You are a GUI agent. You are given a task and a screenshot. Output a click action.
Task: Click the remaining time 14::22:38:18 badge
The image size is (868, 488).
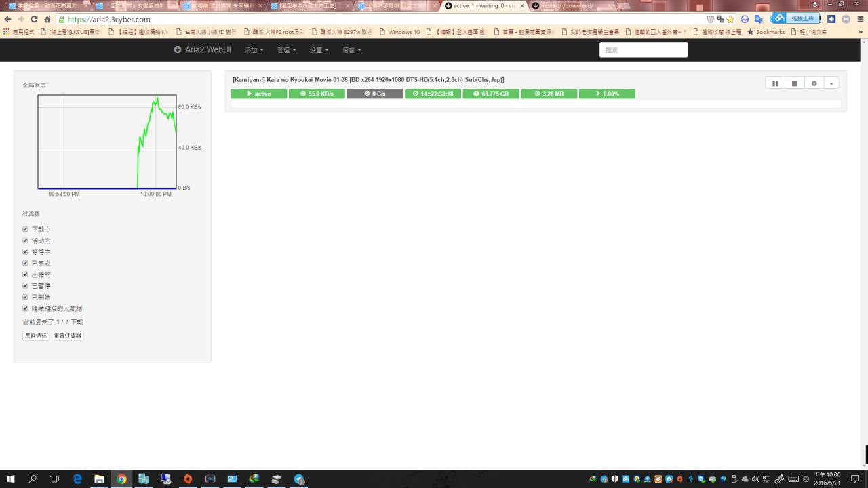coord(433,94)
